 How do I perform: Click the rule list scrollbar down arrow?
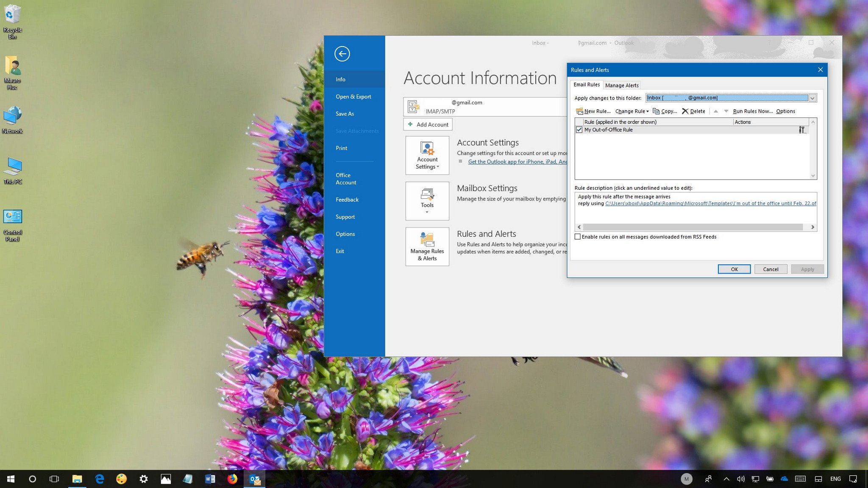click(x=813, y=176)
